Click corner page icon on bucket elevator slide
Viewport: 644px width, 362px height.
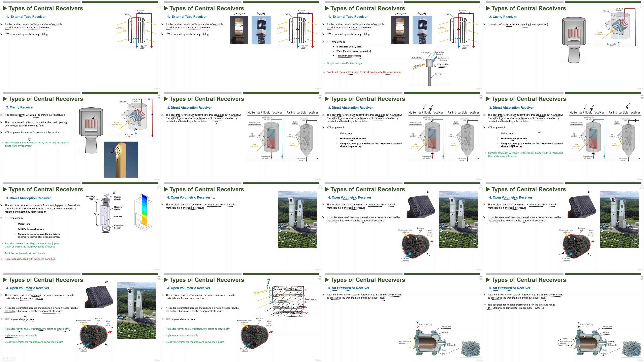[x=159, y=187]
